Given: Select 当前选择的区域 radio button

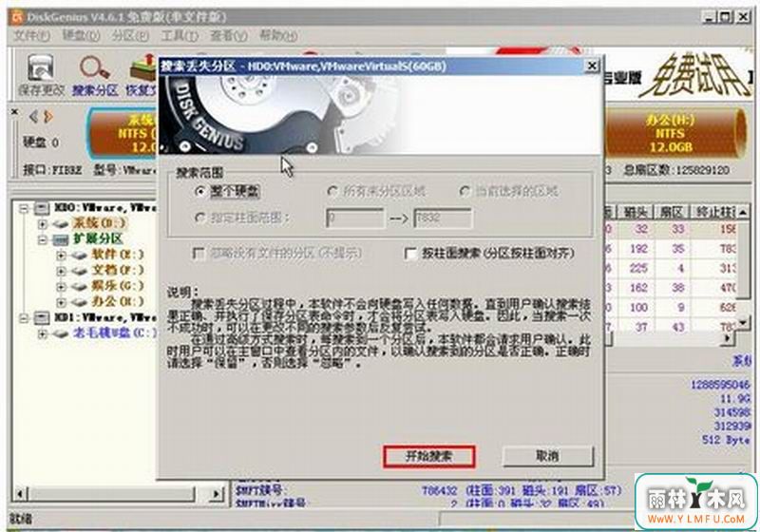Looking at the screenshot, I should pyautogui.click(x=465, y=191).
